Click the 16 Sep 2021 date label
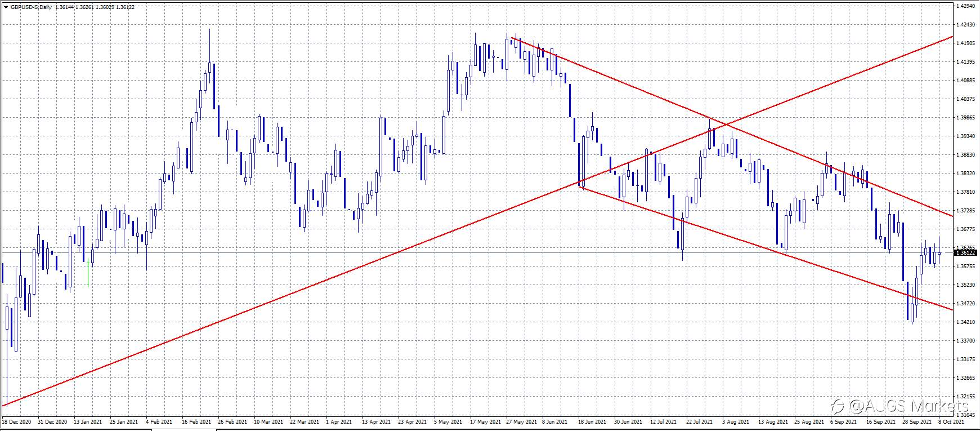980x431 pixels. 881,421
